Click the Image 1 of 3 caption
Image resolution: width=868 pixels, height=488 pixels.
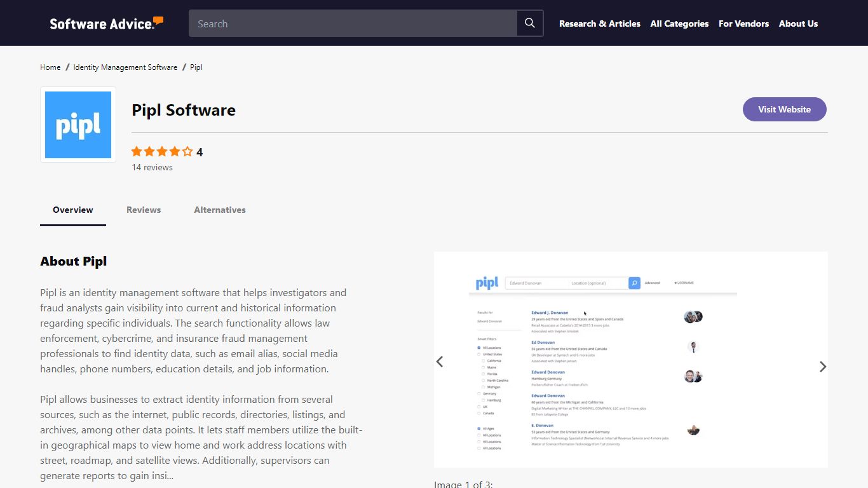click(x=463, y=484)
